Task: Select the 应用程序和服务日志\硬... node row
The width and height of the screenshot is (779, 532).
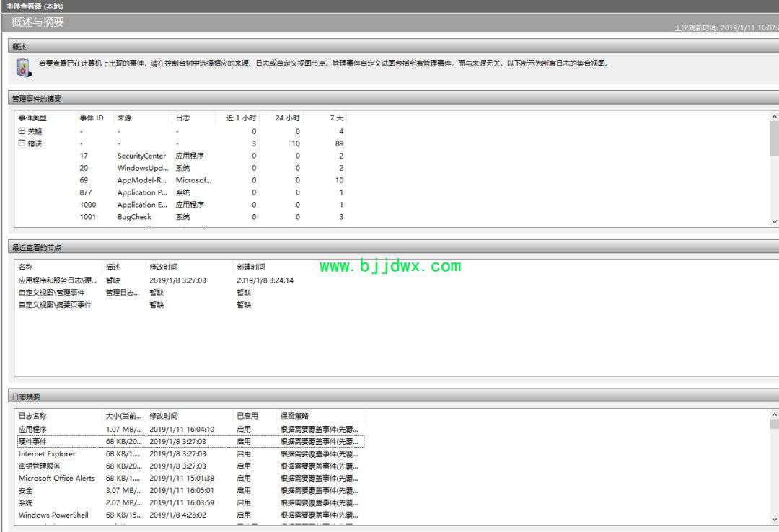Action: pyautogui.click(x=168, y=280)
